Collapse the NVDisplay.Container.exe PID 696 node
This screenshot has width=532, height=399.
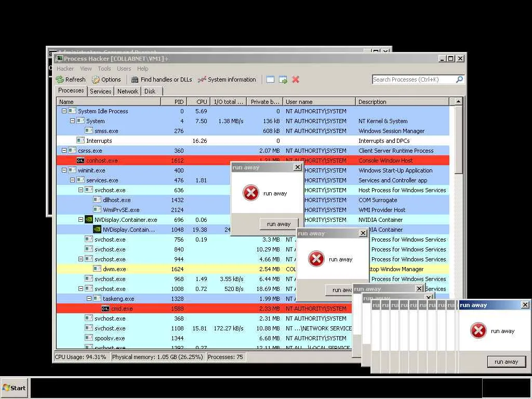tap(81, 220)
